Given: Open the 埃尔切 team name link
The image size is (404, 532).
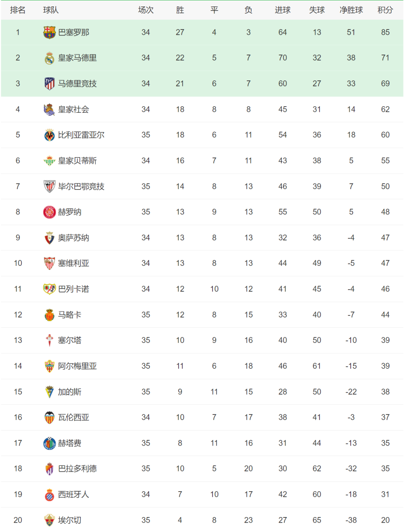Looking at the screenshot, I should pyautogui.click(x=69, y=520).
